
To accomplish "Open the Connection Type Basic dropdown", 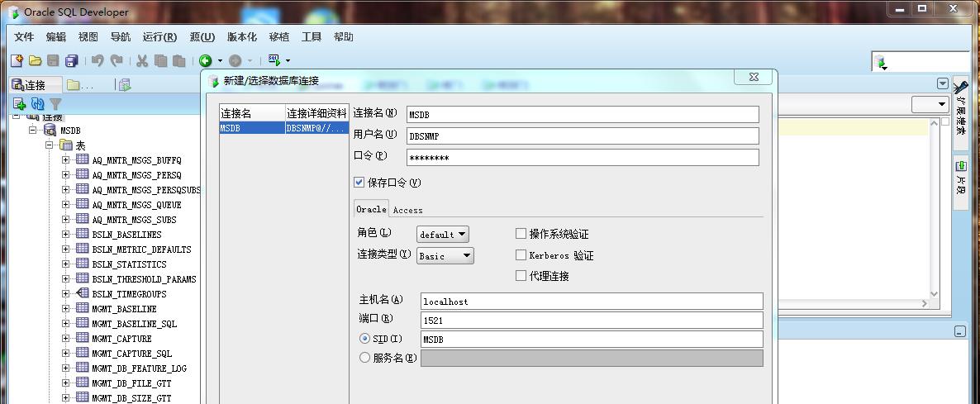I will coord(445,255).
